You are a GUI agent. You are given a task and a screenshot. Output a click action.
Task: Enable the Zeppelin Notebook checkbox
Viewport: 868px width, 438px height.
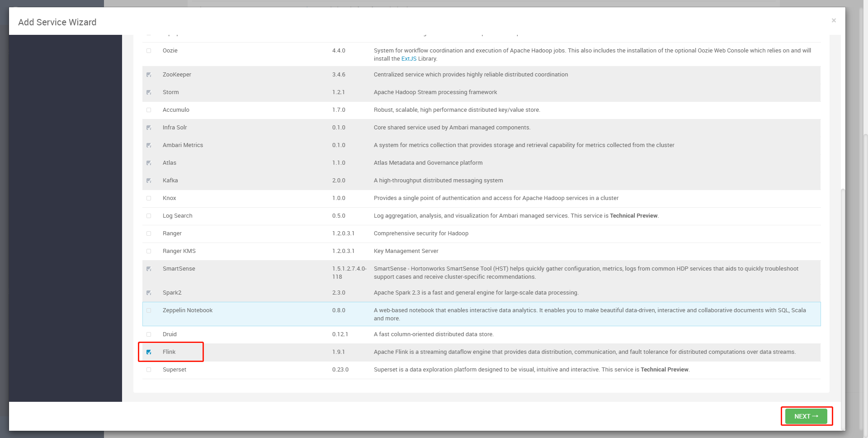pos(149,310)
